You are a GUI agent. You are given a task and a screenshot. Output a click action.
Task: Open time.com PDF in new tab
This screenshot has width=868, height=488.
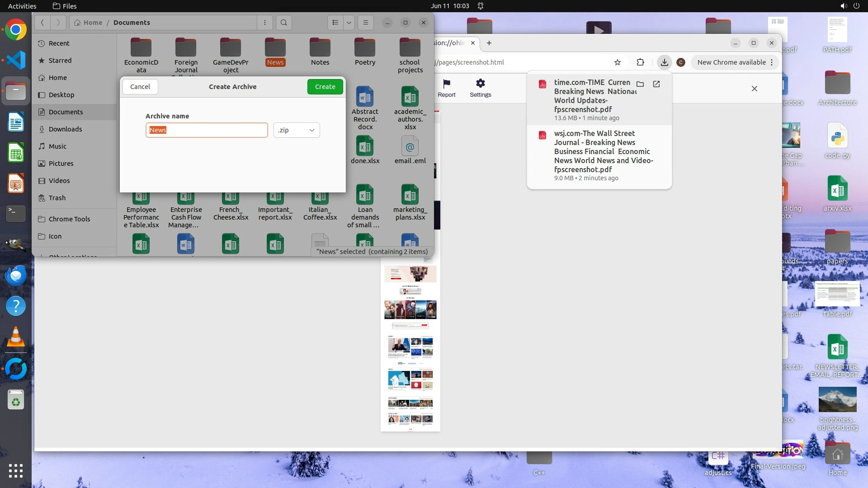click(x=656, y=84)
